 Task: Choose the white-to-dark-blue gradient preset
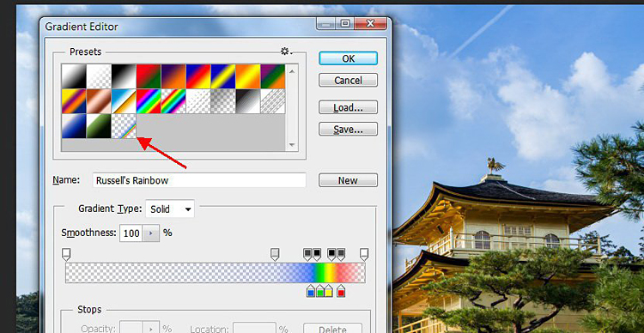[x=74, y=126]
